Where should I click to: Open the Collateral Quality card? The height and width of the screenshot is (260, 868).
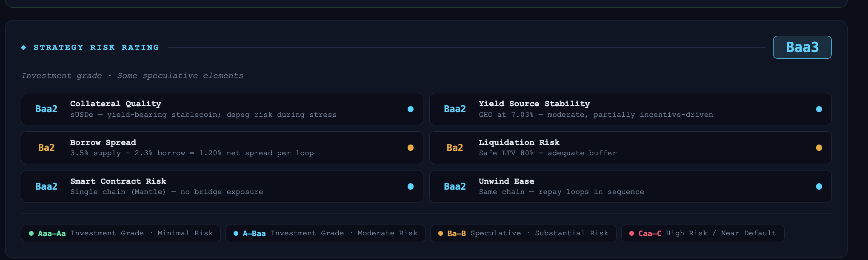(x=222, y=109)
